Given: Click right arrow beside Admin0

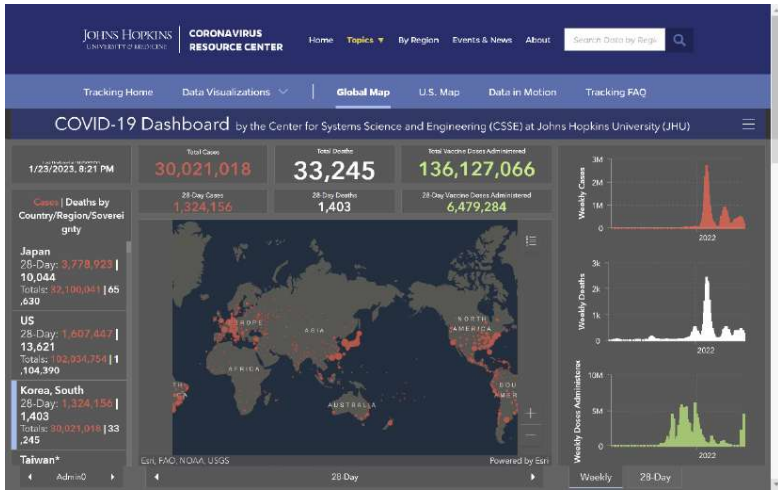Looking at the screenshot, I should [x=112, y=477].
